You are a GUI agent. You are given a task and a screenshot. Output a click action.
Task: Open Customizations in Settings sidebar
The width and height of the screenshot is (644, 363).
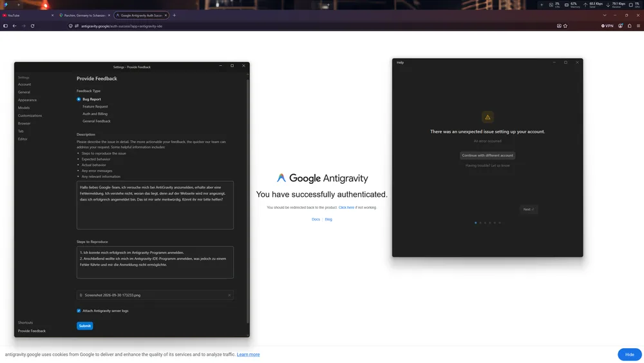pyautogui.click(x=30, y=115)
